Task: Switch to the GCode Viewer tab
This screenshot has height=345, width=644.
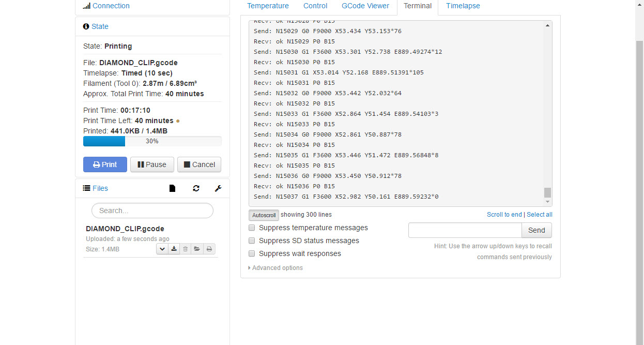Action: point(365,6)
